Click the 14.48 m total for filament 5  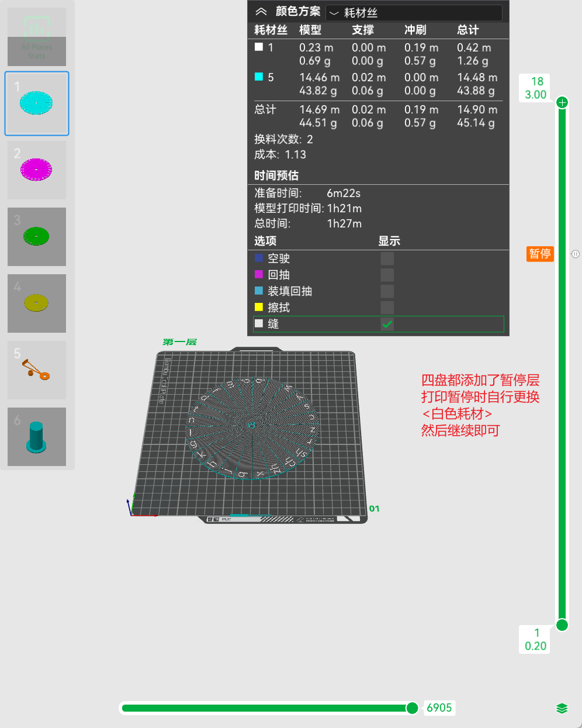[477, 77]
